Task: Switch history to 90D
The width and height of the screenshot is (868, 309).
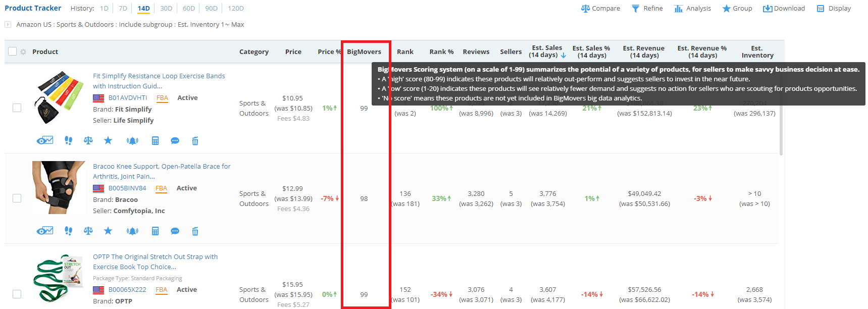Action: pos(212,9)
